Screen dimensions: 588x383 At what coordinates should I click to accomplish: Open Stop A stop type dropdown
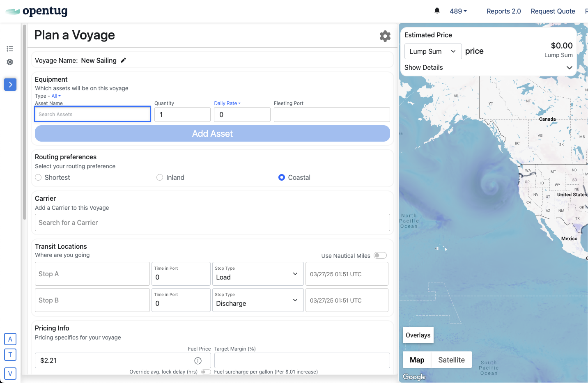257,274
